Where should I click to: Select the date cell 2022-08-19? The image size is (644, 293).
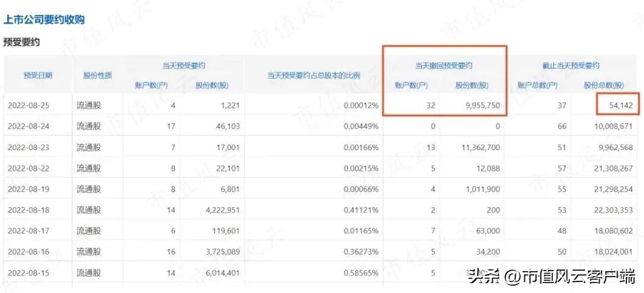(x=29, y=189)
